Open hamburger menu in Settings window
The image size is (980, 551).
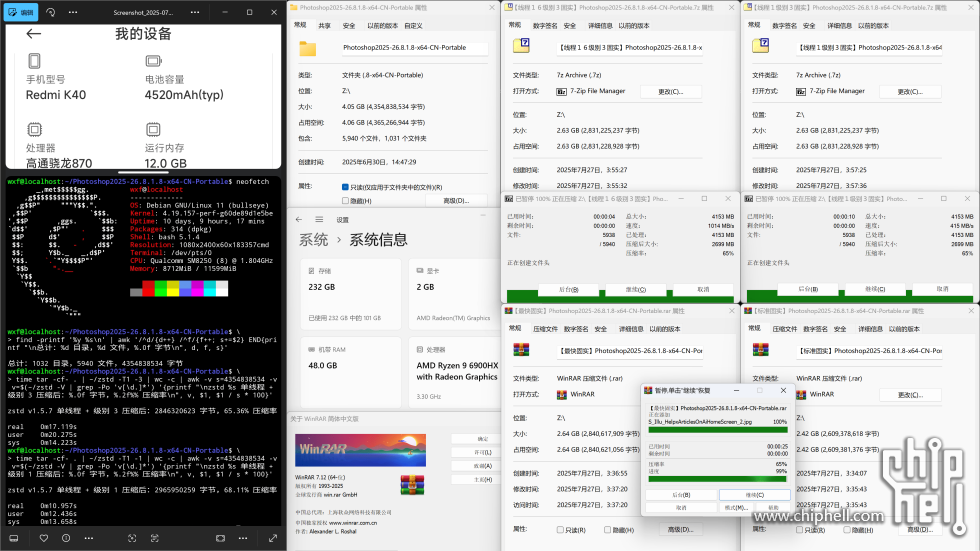tap(319, 219)
